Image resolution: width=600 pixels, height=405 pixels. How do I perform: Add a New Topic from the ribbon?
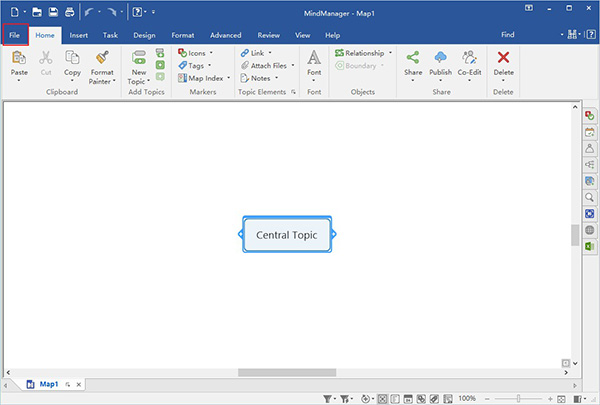[x=137, y=59]
